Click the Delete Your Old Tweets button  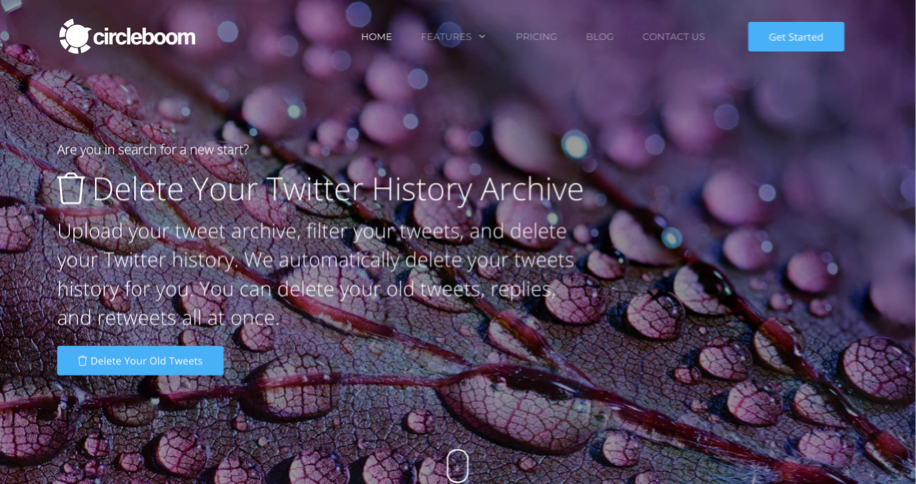tap(140, 361)
